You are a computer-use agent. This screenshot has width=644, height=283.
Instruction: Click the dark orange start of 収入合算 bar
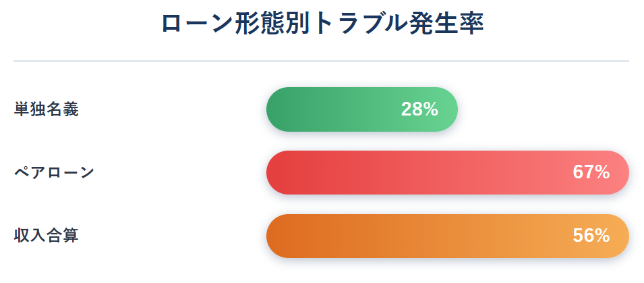(278, 236)
